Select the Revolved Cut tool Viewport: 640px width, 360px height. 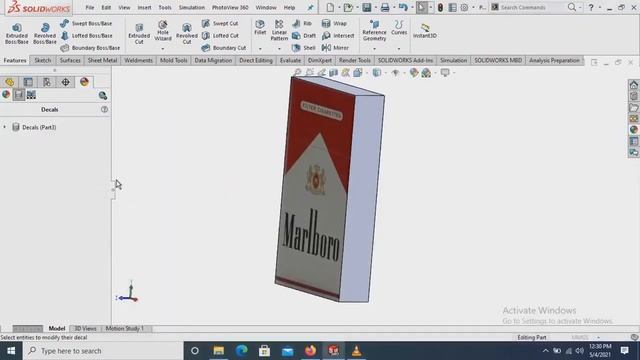click(187, 33)
